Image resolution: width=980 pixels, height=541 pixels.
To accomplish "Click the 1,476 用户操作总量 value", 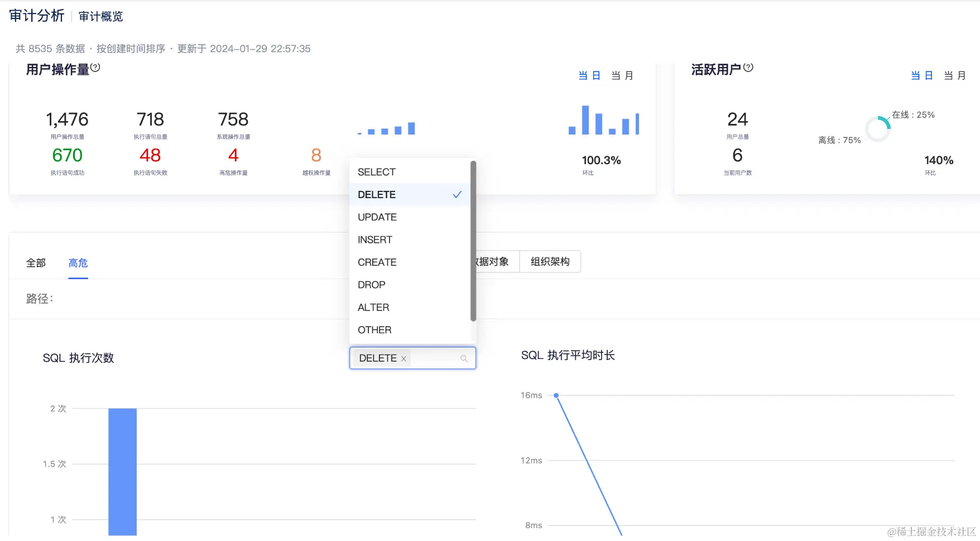I will click(x=67, y=119).
